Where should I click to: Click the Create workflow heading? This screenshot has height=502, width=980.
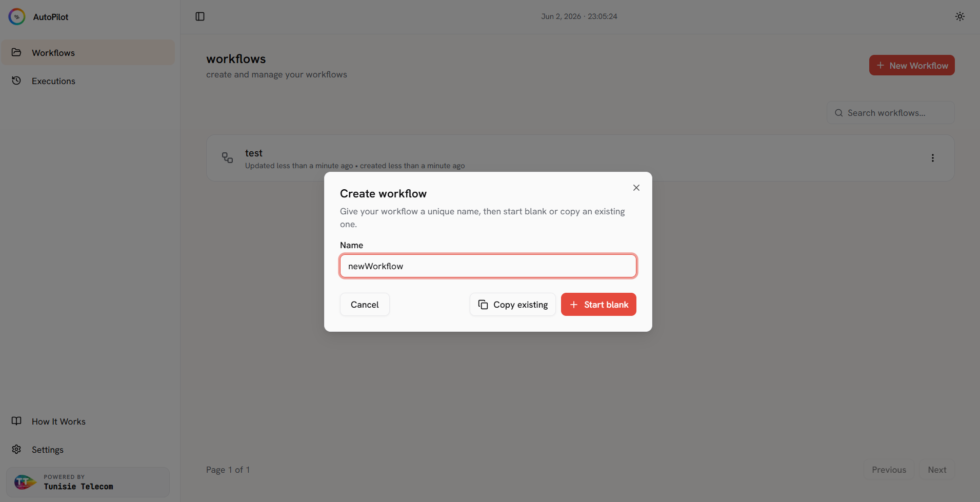pos(383,193)
